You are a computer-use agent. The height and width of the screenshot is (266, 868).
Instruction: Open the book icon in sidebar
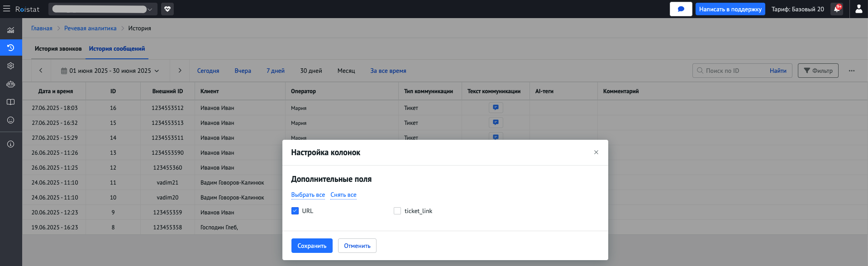pos(11,102)
